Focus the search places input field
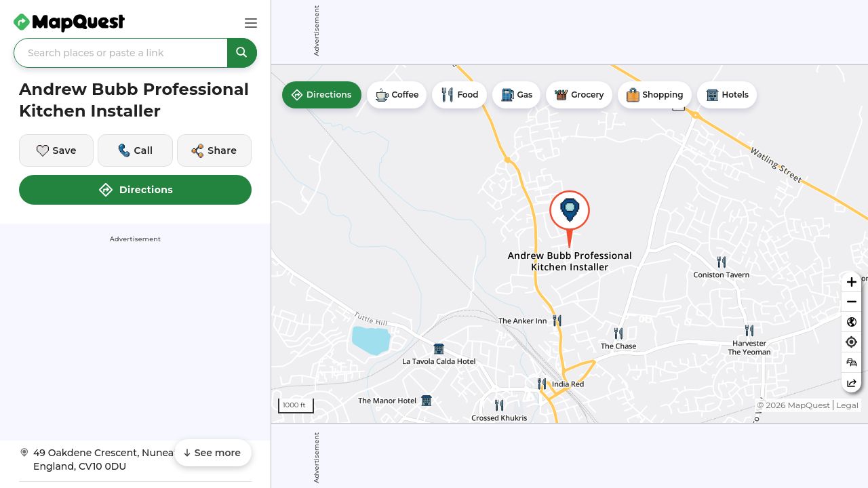The width and height of the screenshot is (868, 488). click(121, 53)
